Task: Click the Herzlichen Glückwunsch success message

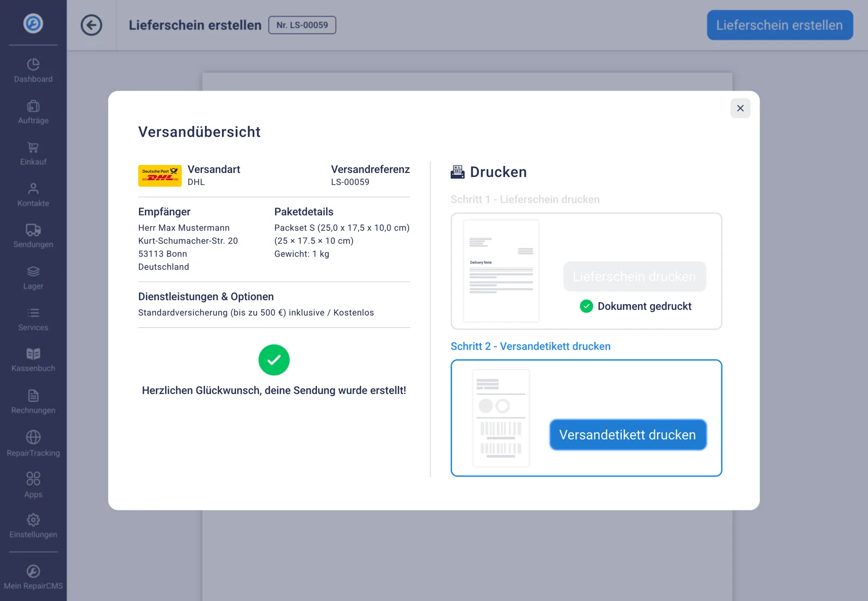Action: (274, 391)
